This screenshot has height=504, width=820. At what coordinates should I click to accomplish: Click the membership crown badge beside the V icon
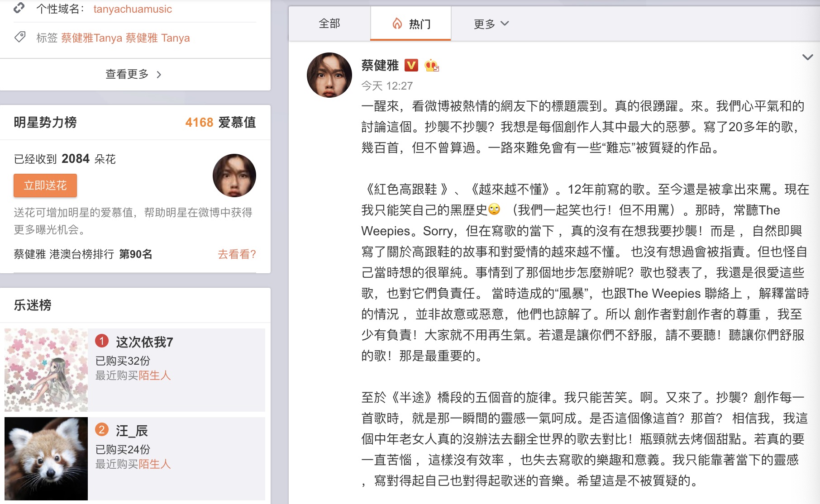click(432, 66)
